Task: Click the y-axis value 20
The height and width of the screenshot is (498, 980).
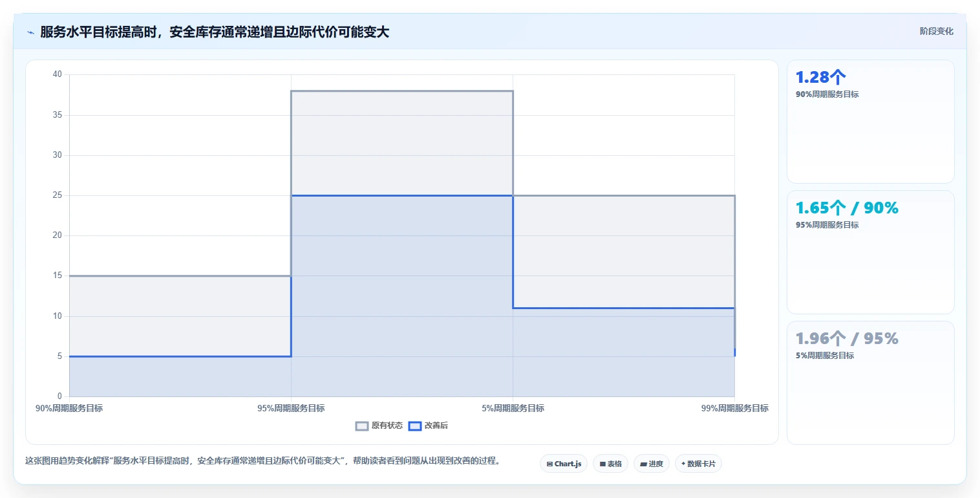Action: (58, 235)
